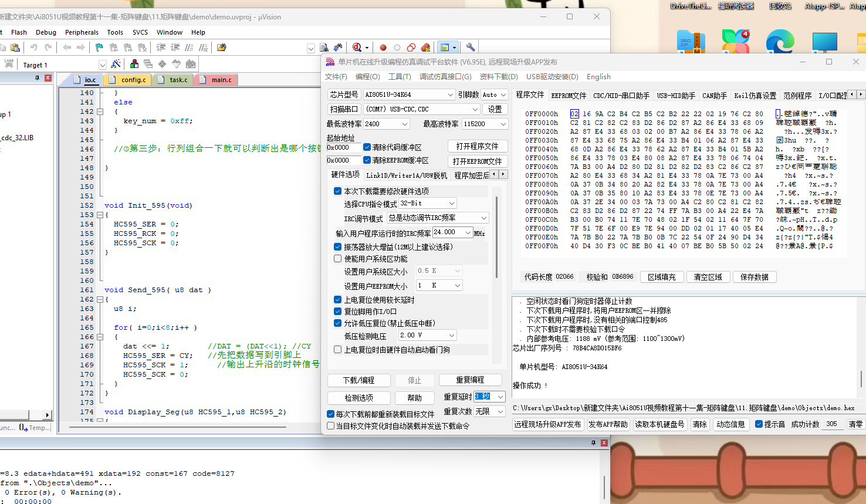
Task: Open Manage Run-Time Environment green diamond icon
Action: pos(163,64)
